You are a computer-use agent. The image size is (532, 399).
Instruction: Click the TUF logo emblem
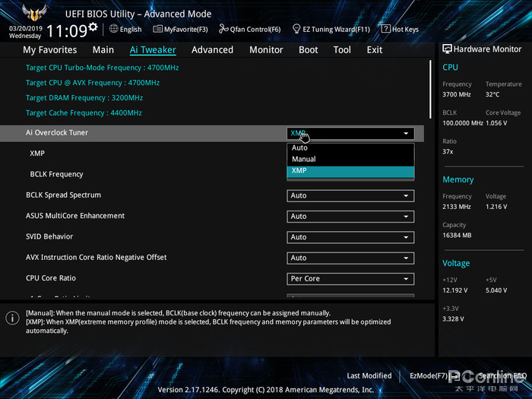pos(34,13)
